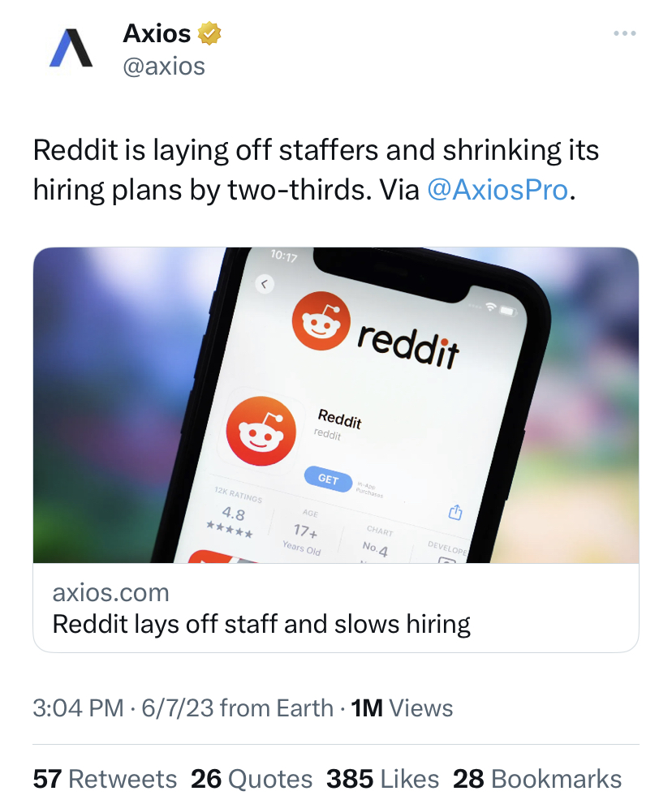Image resolution: width=672 pixels, height=804 pixels.
Task: Click the share icon in the photo
Action: [455, 512]
